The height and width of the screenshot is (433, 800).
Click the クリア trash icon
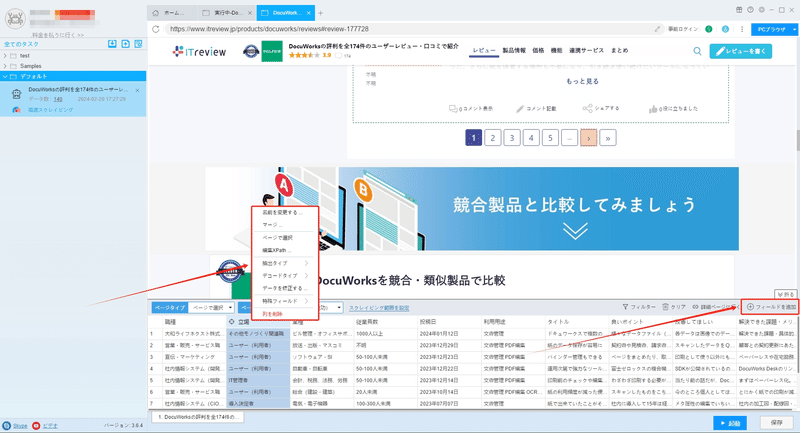665,307
